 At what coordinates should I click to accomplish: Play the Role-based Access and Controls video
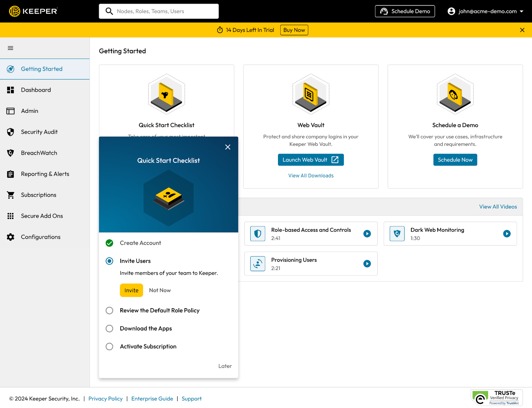point(367,234)
